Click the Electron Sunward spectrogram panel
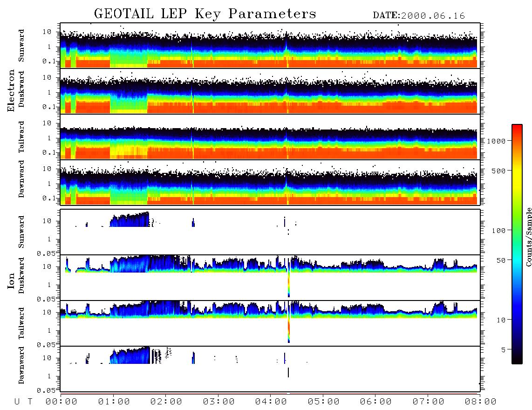532x410 pixels. point(270,46)
